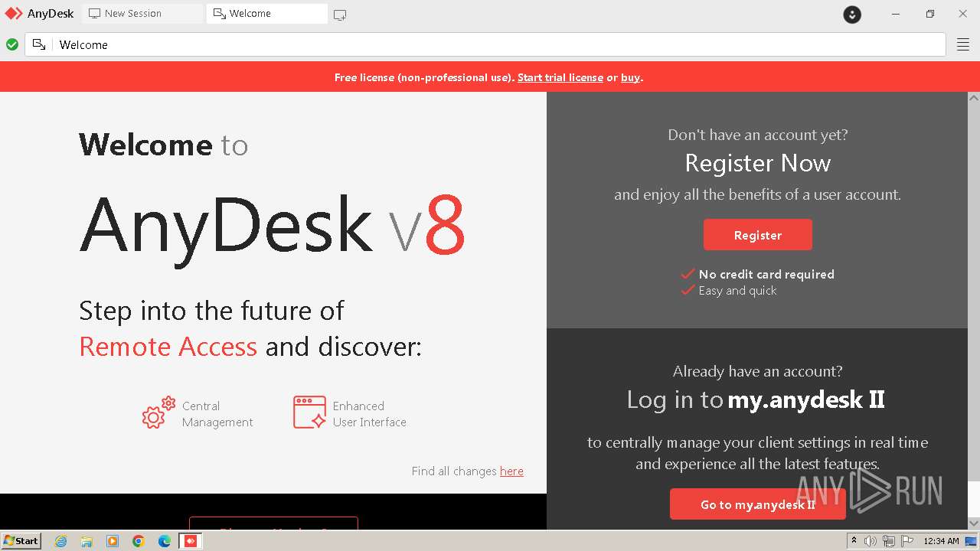This screenshot has height=551, width=980.
Task: Click the 12:34 AM system clock
Action: click(941, 541)
